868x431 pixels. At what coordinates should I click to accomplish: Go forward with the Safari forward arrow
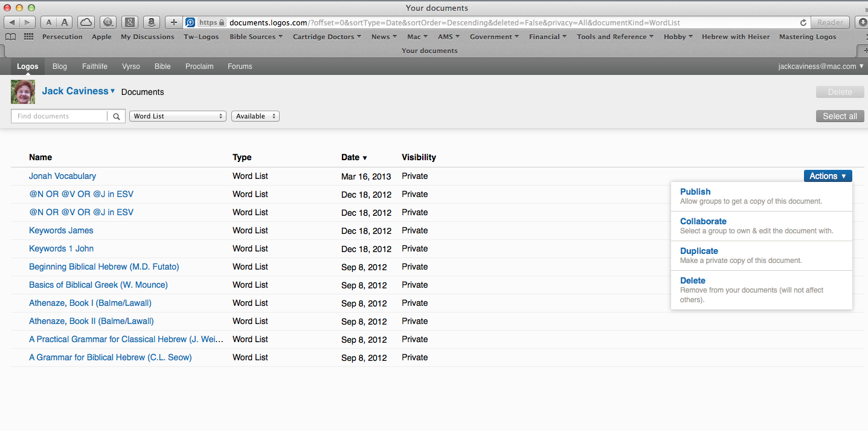click(x=28, y=22)
